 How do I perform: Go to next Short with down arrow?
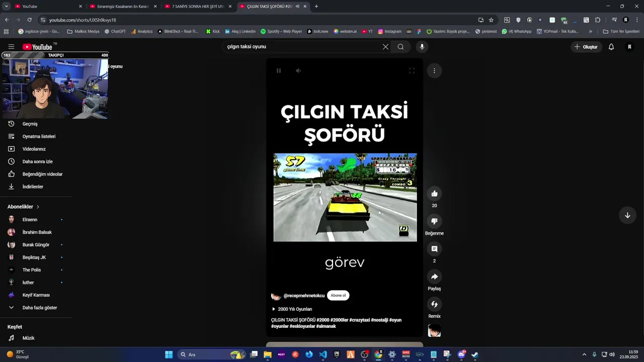(x=627, y=215)
